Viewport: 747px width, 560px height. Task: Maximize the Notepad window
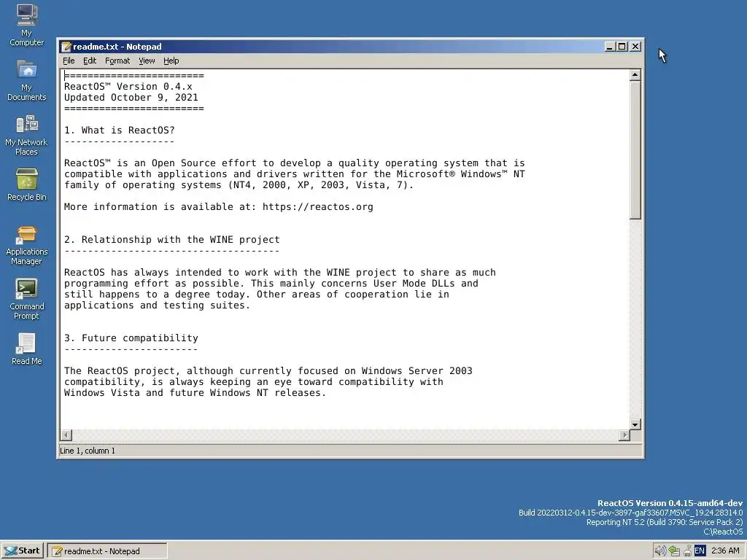click(622, 47)
